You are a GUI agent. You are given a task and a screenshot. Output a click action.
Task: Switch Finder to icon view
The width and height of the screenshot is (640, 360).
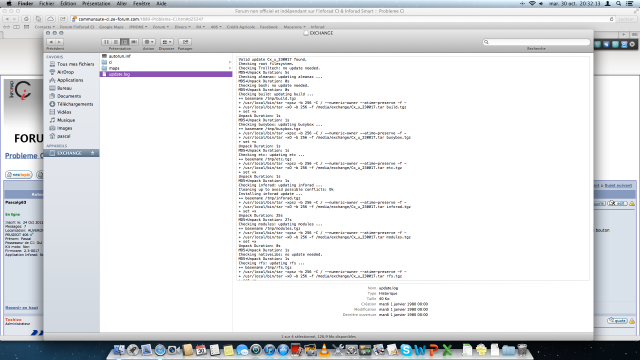(106, 42)
